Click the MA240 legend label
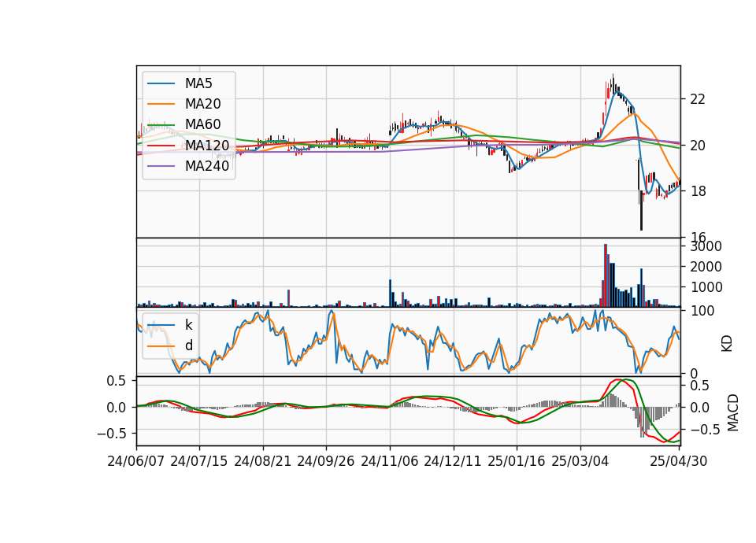 [207, 166]
